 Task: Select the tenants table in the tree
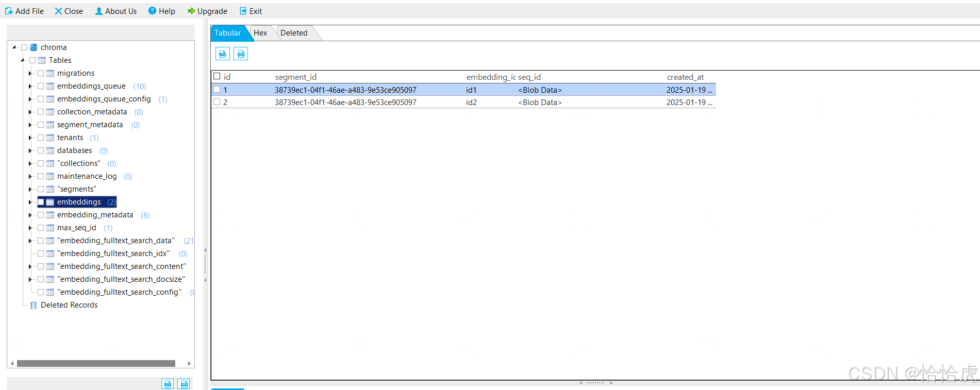(70, 138)
